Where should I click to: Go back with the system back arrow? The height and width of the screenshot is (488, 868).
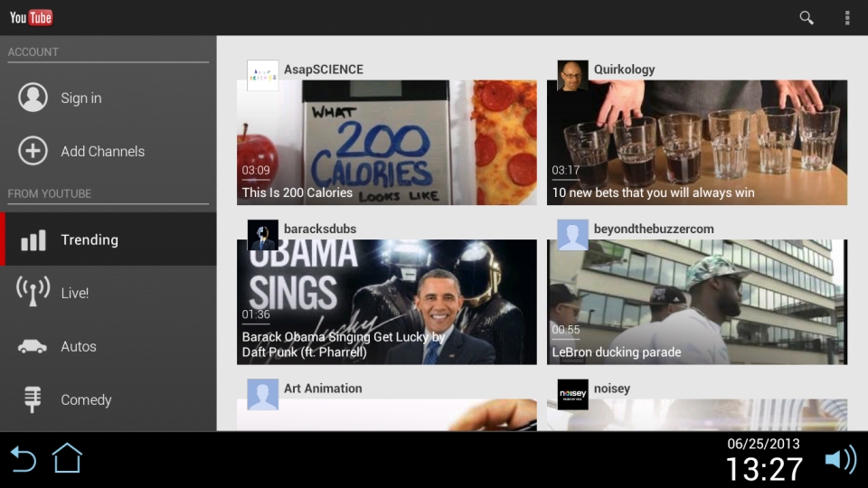pos(24,459)
